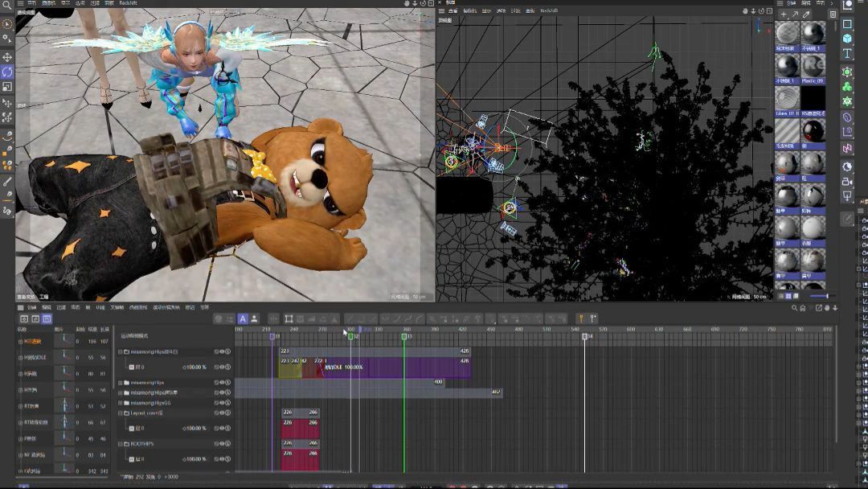Click the dolly zoom icon of the top-view viewport

click(753, 10)
